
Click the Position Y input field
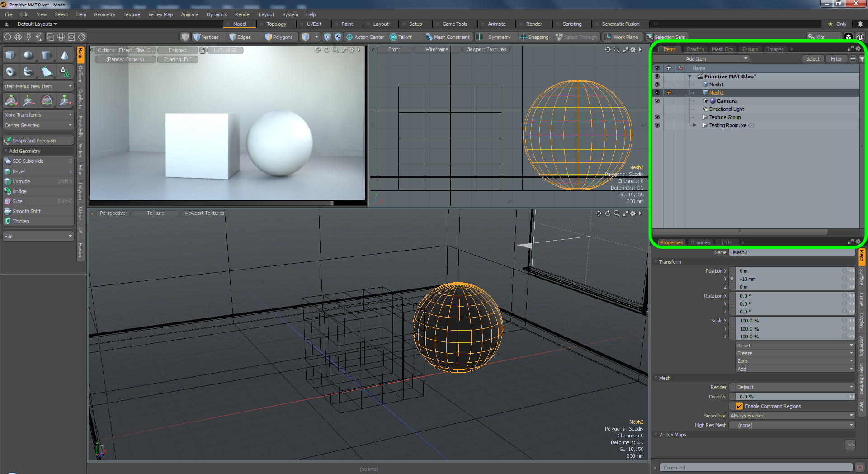pos(789,279)
